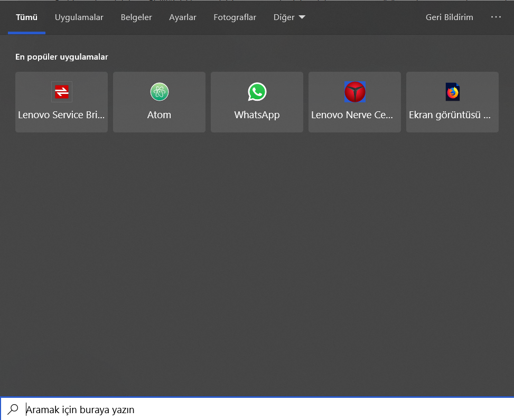
Task: Focus the 'Aramak için buraya yazın' search field
Action: (257, 409)
